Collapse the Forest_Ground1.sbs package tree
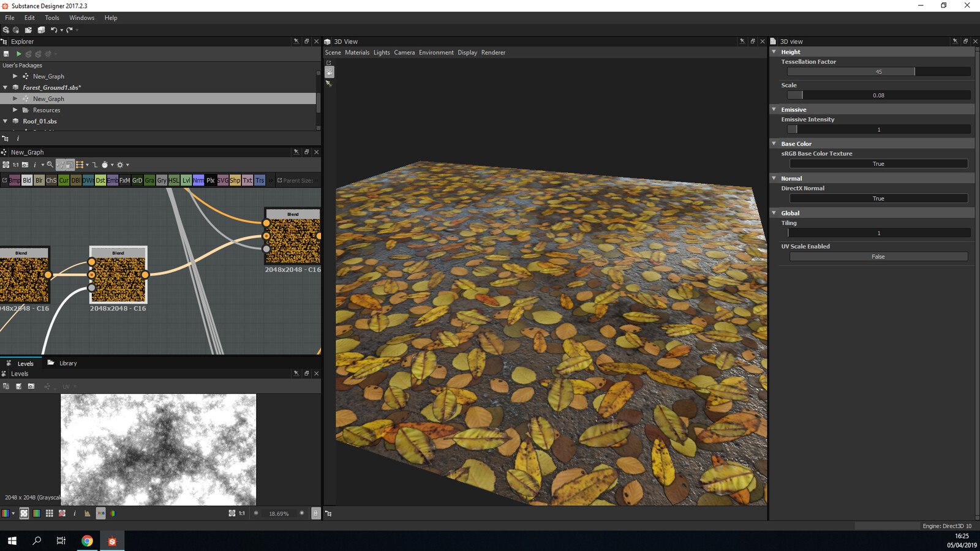Screen dimensions: 980x551 [6, 88]
